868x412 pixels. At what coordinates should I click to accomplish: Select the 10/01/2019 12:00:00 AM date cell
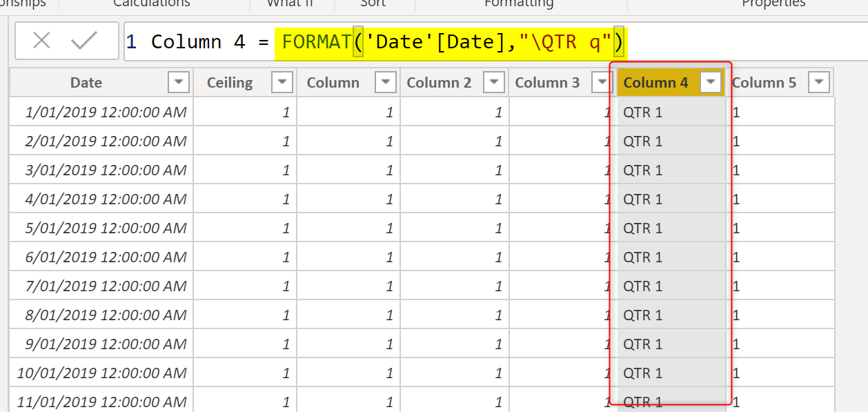pyautogui.click(x=102, y=373)
